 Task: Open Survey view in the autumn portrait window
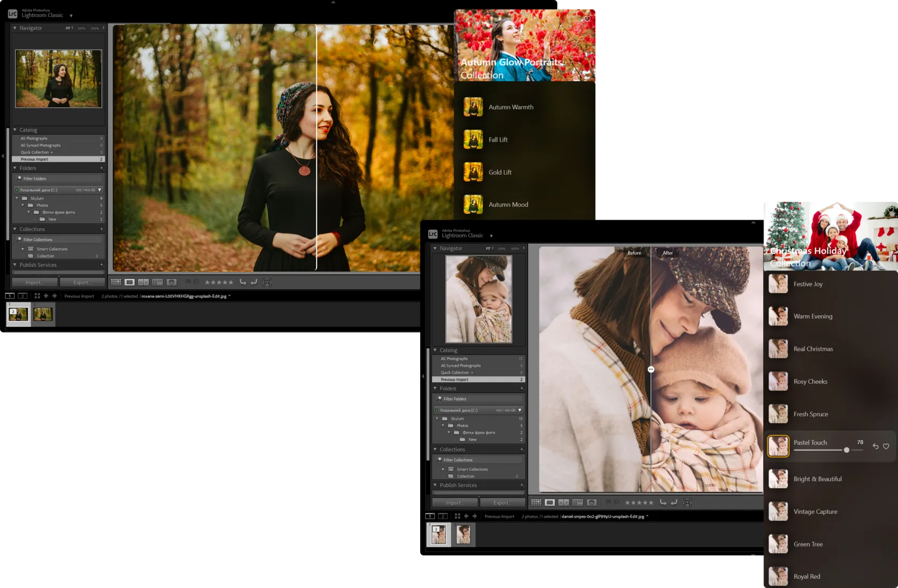click(x=158, y=282)
